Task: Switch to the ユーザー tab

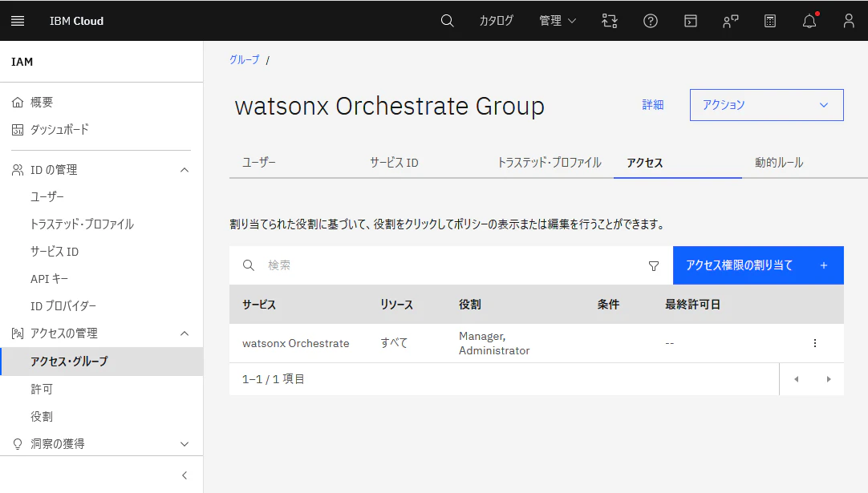Action: (258, 163)
